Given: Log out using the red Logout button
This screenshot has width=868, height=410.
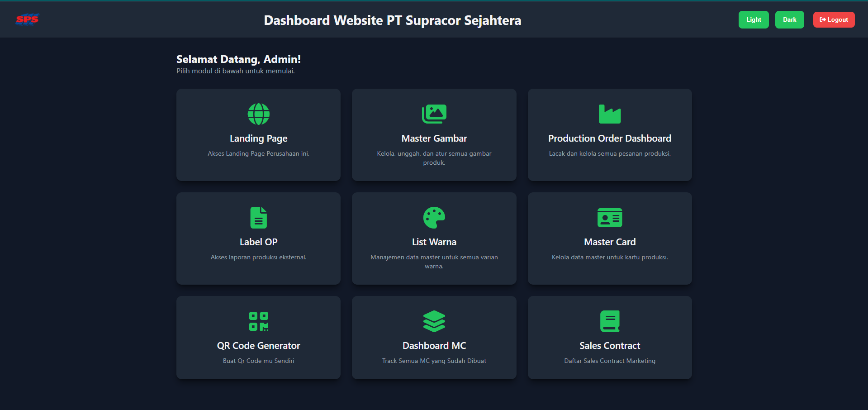Looking at the screenshot, I should (x=834, y=20).
